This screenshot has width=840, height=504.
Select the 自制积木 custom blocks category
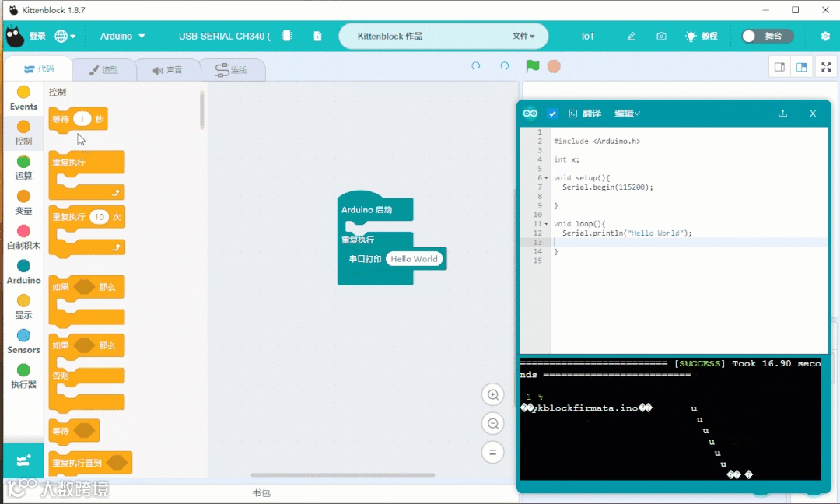(23, 237)
